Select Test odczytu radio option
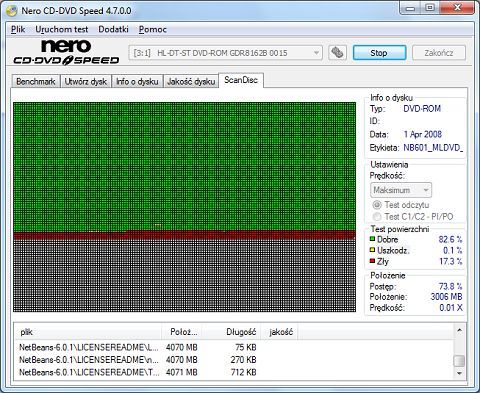 pos(377,205)
